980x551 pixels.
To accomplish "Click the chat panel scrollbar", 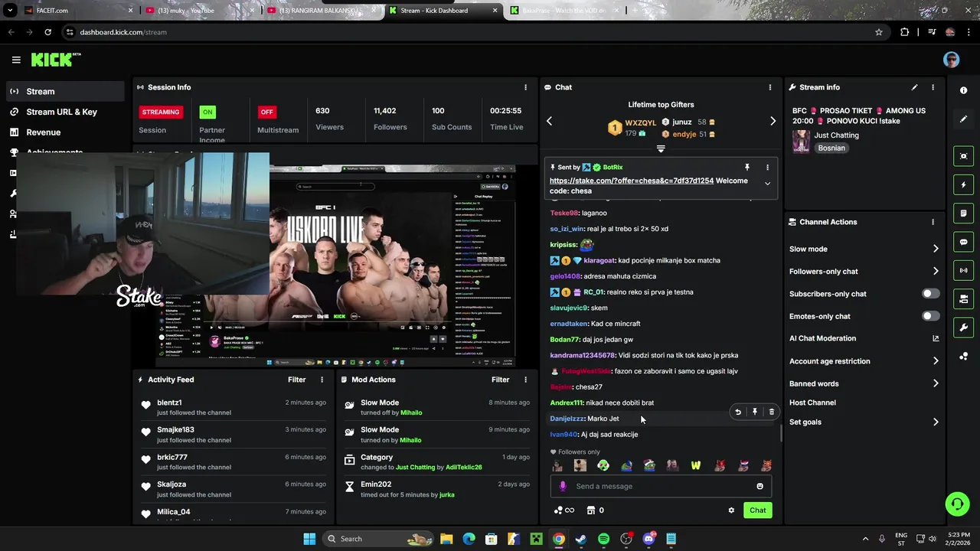I will [781, 434].
